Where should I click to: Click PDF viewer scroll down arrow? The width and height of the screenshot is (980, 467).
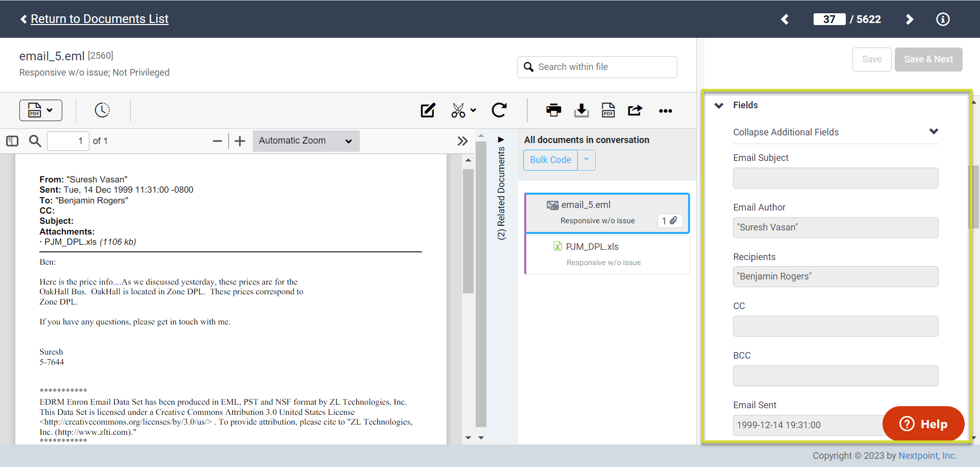[x=468, y=438]
